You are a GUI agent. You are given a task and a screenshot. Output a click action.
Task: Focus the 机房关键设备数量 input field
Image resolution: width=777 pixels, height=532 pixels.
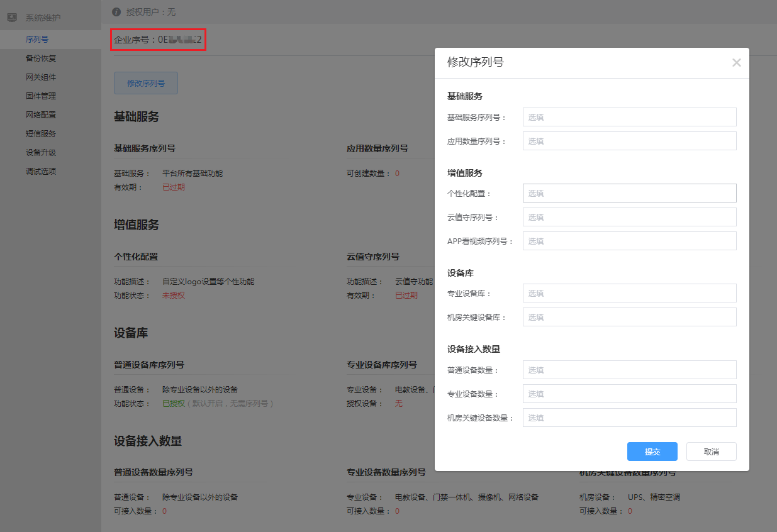[629, 418]
